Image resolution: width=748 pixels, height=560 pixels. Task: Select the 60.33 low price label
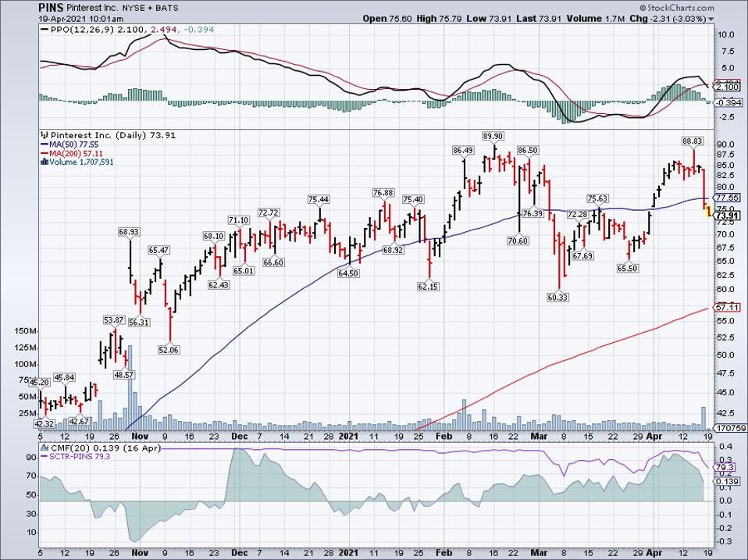click(557, 298)
